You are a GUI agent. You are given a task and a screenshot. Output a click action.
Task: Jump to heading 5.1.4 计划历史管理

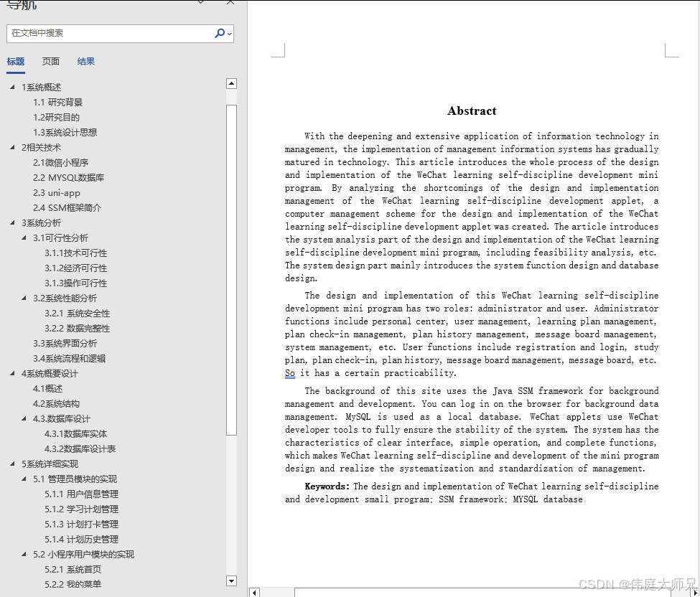(81, 540)
